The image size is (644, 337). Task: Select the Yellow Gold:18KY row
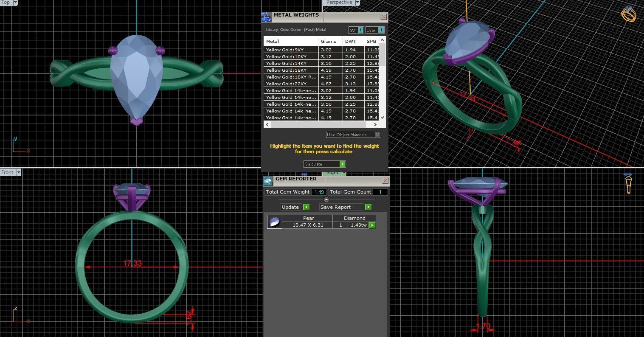point(321,70)
